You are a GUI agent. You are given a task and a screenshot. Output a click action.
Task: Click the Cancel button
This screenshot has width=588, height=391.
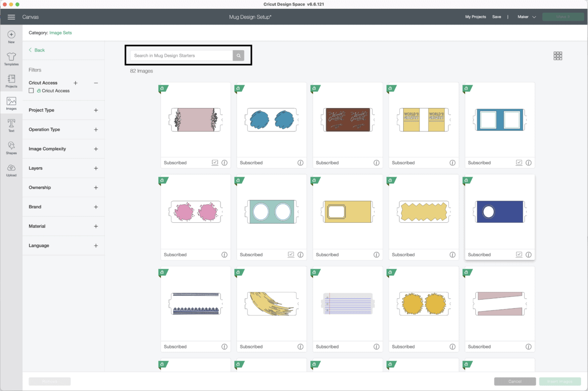514,381
